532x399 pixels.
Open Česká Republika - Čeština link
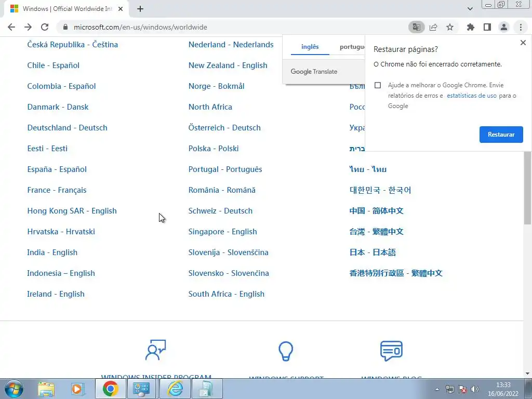tap(73, 45)
